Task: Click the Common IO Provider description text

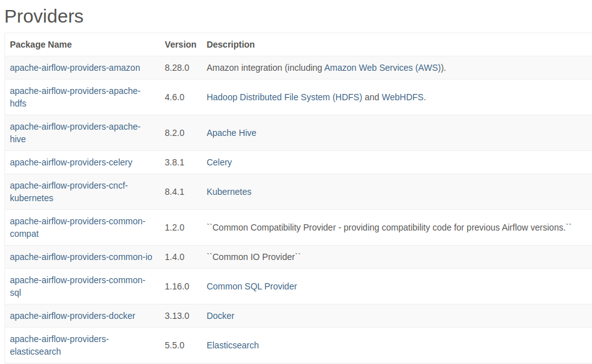Action: pyautogui.click(x=253, y=257)
